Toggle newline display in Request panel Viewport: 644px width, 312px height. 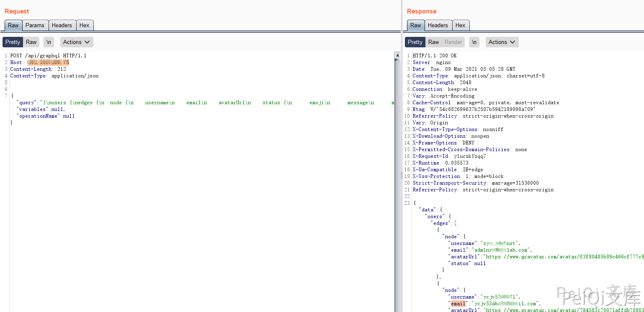pos(49,42)
